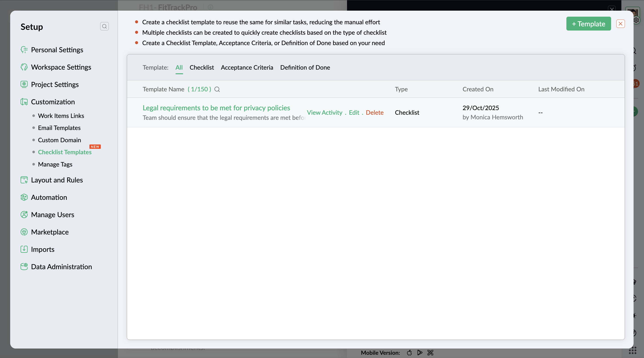Viewport: 644px width, 358px height.
Task: Filter templates by Checklist tab
Action: [x=202, y=67]
